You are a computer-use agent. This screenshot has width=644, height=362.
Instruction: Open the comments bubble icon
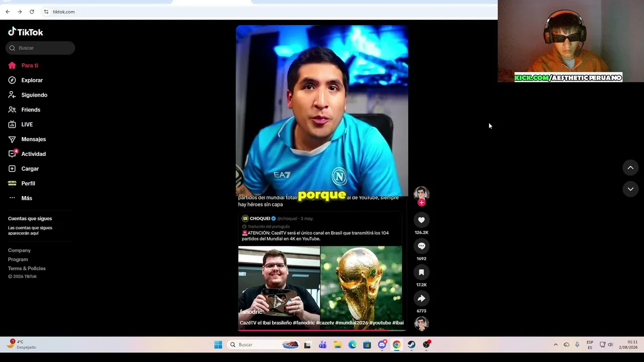[x=422, y=246]
